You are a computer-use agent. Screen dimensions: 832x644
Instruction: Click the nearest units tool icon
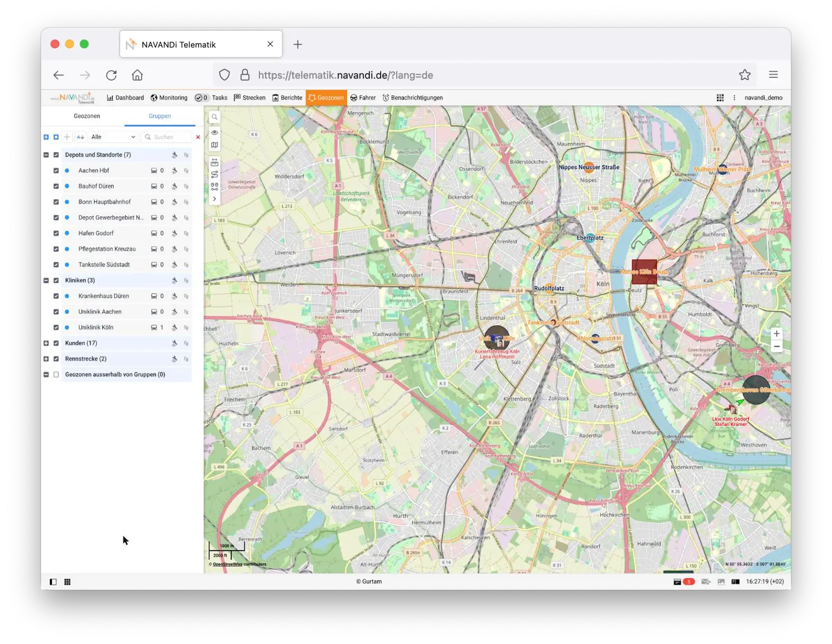point(214,187)
